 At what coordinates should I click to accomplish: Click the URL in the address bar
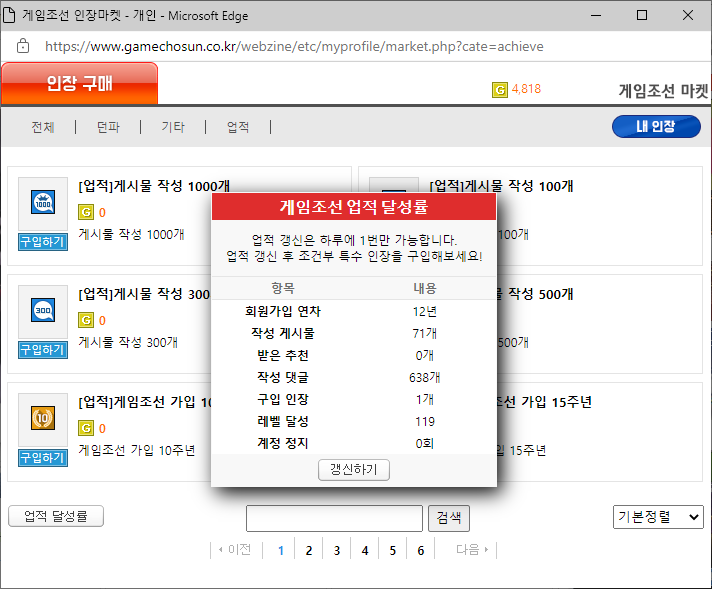point(294,46)
